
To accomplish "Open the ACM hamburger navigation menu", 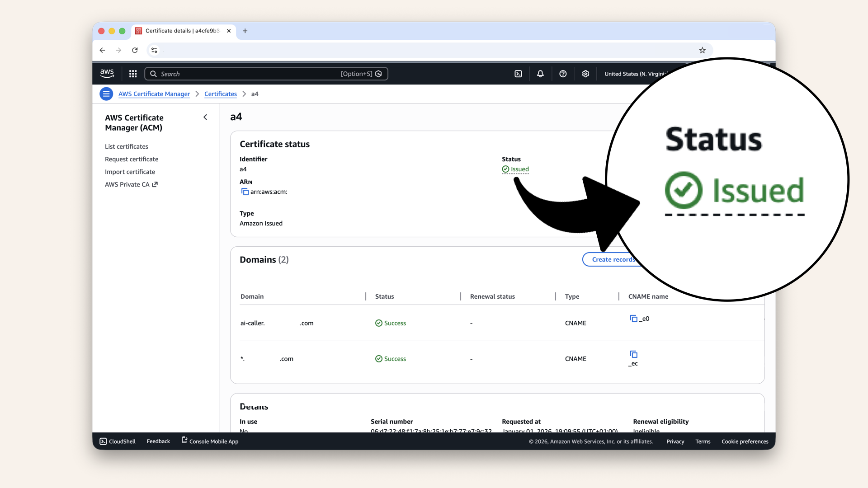I will [x=106, y=94].
